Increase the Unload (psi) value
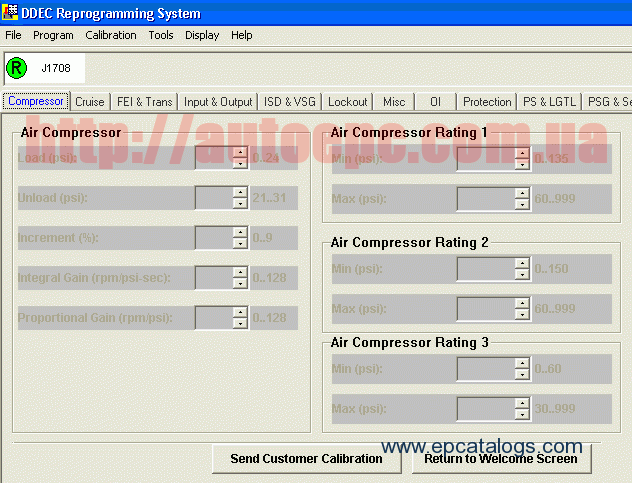632x483 pixels. coord(240,192)
